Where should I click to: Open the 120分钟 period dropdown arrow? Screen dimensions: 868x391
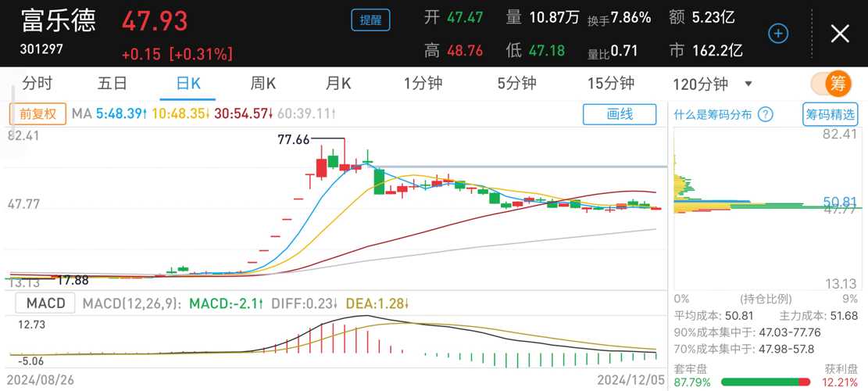pyautogui.click(x=748, y=84)
